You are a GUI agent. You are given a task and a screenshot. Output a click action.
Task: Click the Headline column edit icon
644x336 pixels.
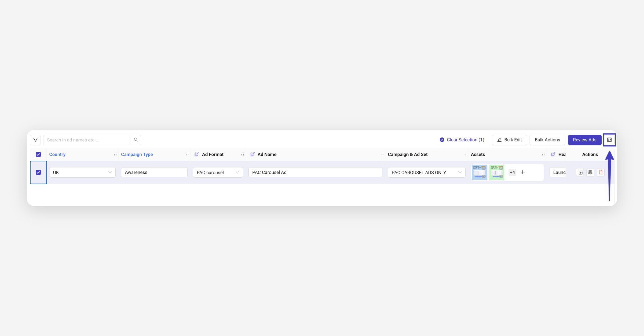coord(553,154)
